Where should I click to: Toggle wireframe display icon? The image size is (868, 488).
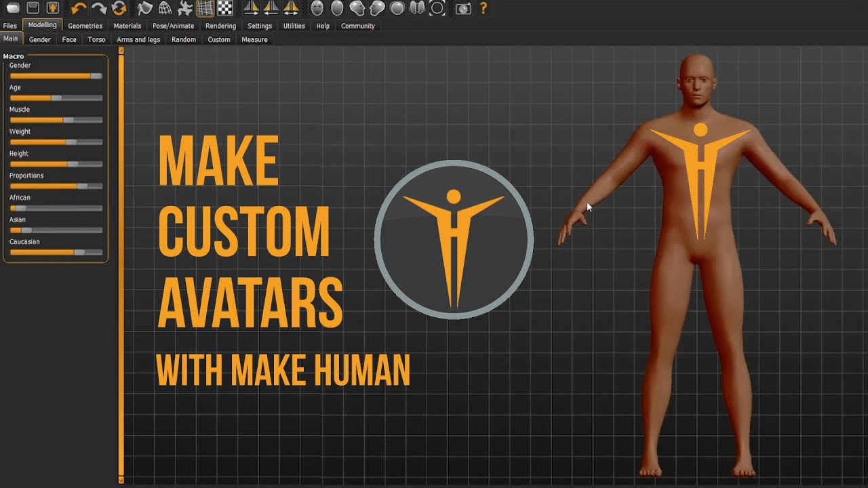(165, 8)
